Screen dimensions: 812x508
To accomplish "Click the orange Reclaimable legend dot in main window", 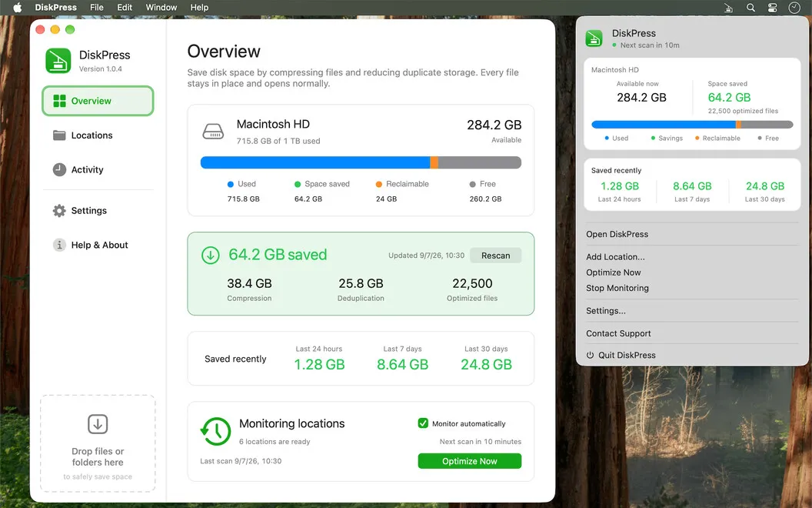I will 378,184.
